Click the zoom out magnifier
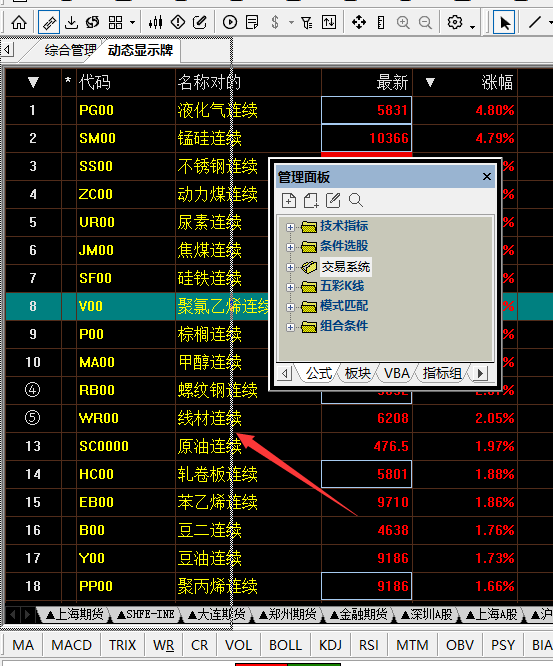553x666 pixels. tap(425, 23)
